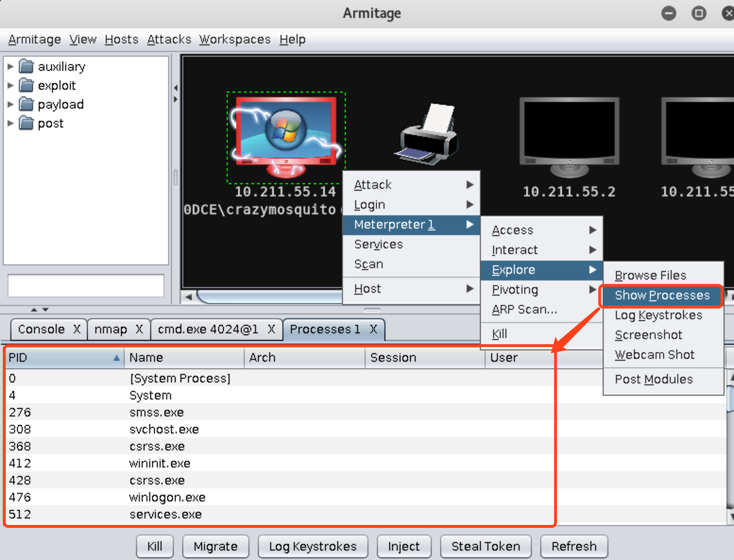Open the View menu
Screen dimensions: 734x560
coord(83,40)
